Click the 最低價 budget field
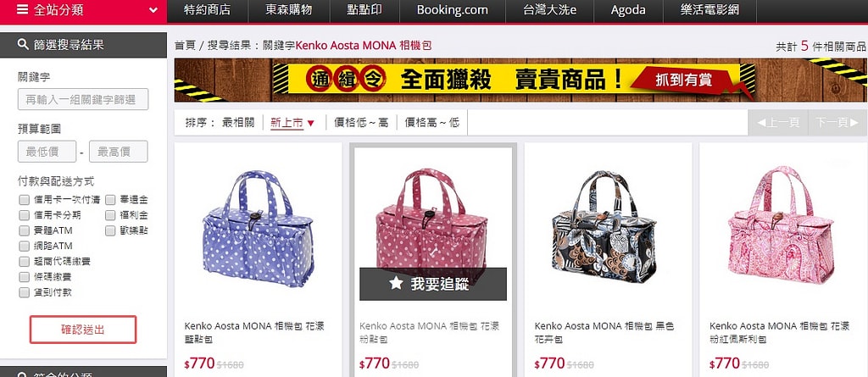The width and height of the screenshot is (868, 377). click(47, 152)
